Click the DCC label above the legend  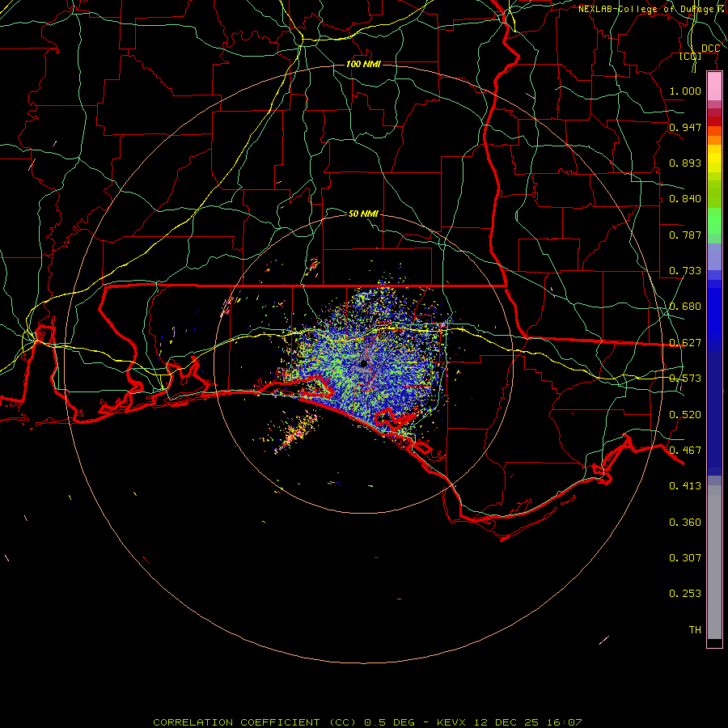point(710,49)
